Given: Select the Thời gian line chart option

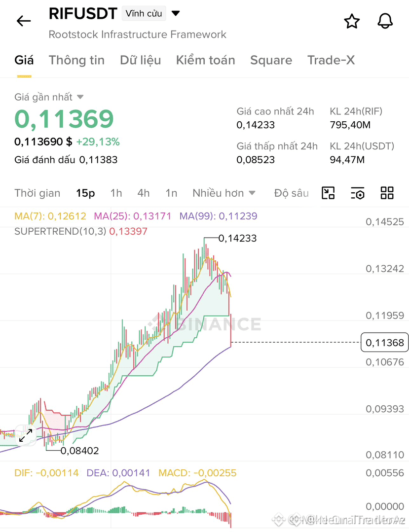Looking at the screenshot, I should [x=37, y=193].
